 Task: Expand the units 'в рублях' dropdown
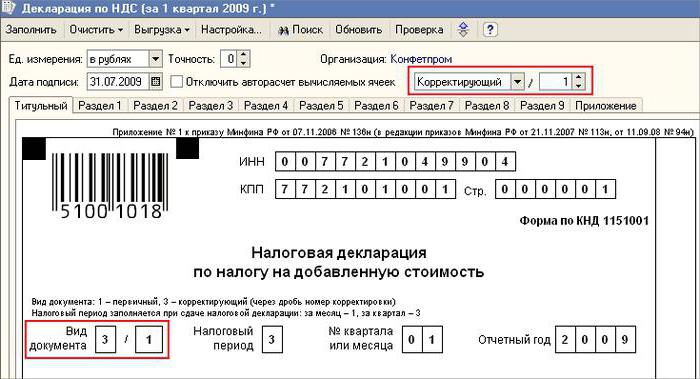155,58
